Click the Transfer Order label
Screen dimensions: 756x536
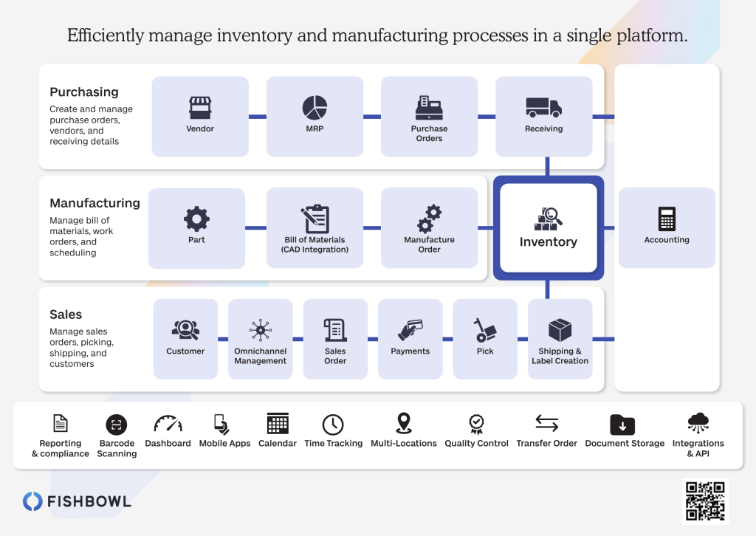547,444
